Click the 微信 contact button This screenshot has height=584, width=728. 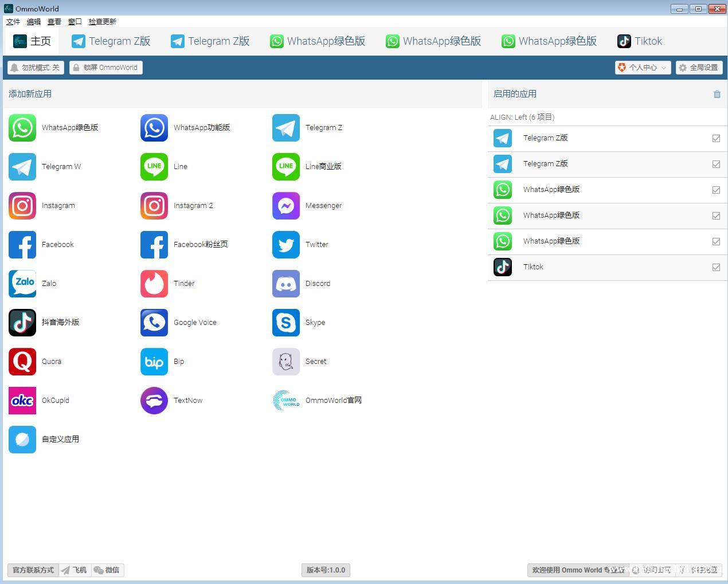click(107, 570)
